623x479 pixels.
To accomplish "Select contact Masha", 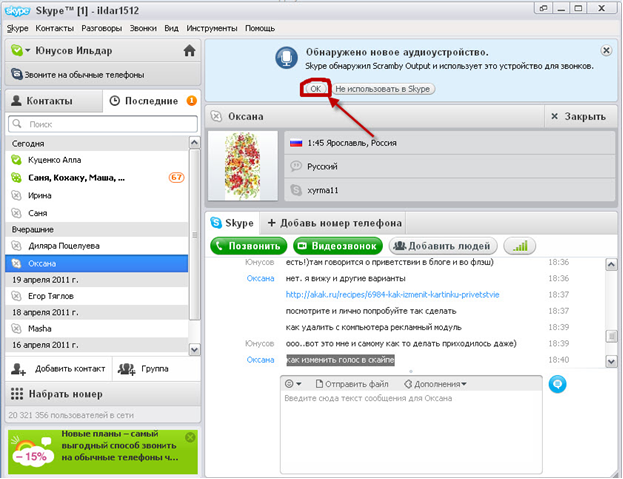I will 97,328.
